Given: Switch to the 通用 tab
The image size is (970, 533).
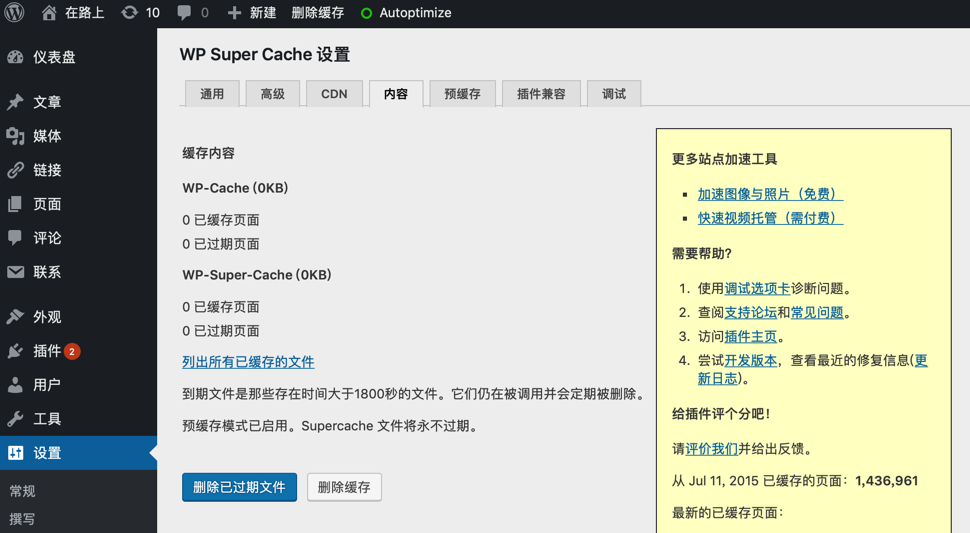Looking at the screenshot, I should coord(212,94).
